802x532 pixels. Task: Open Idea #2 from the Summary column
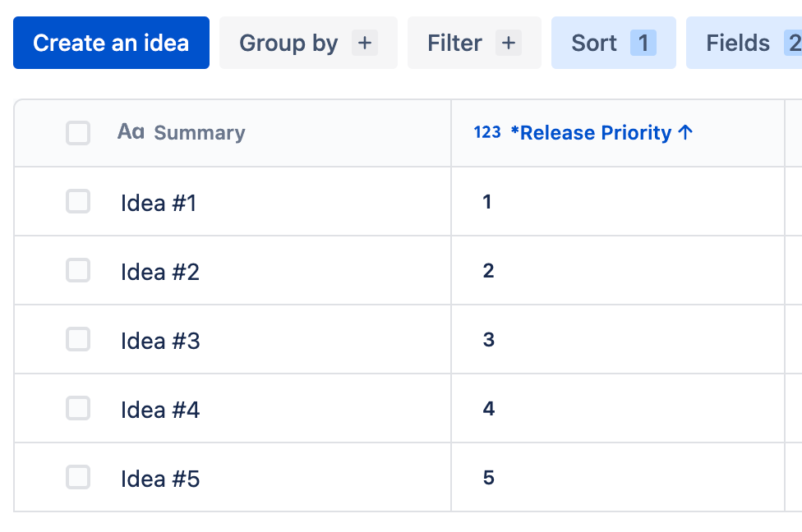tap(160, 272)
